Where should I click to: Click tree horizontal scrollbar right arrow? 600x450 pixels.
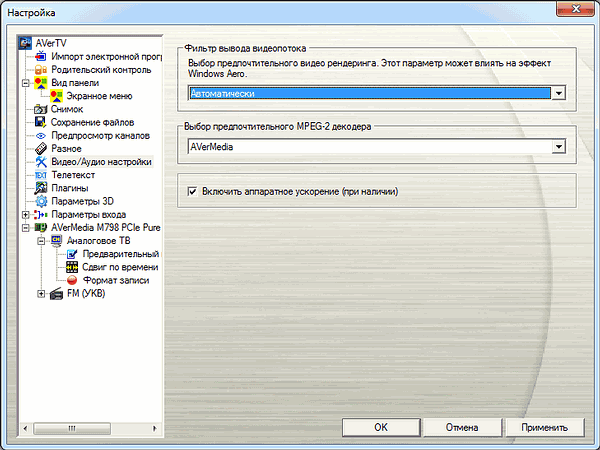155,428
